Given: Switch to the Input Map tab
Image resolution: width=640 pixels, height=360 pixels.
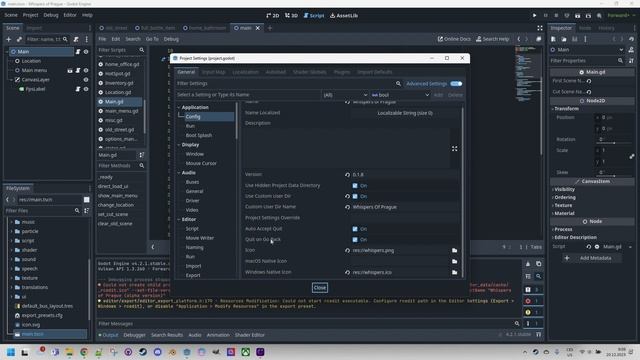Looking at the screenshot, I should [x=213, y=72].
